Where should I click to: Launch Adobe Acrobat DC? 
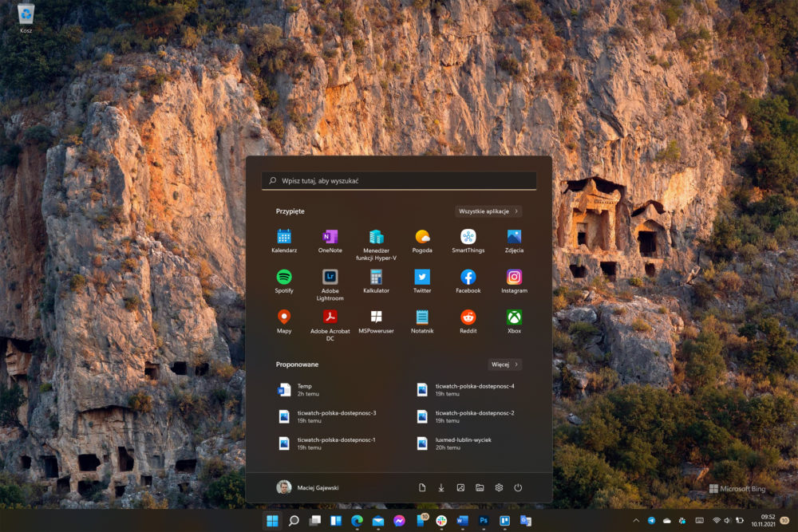[x=330, y=325]
